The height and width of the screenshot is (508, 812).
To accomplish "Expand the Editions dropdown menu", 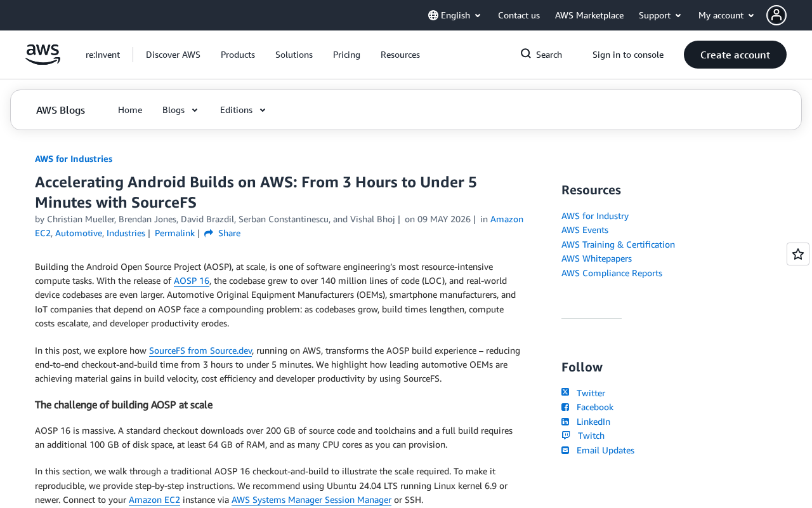I will 244,110.
